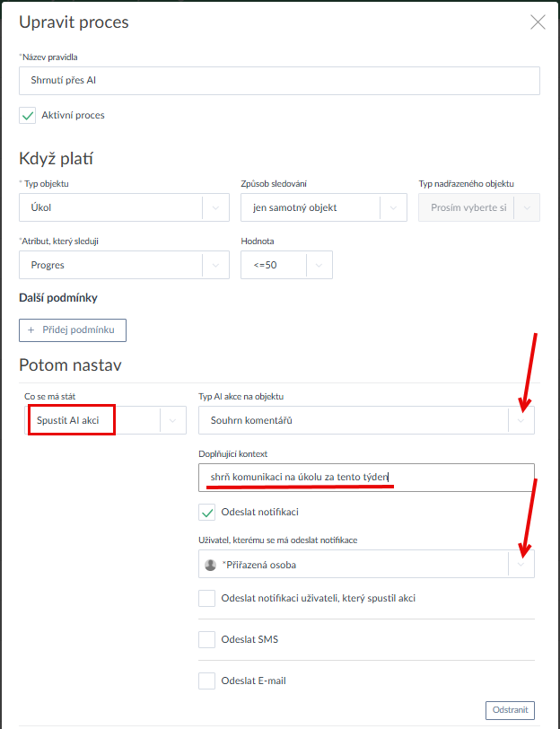The image size is (560, 729).
Task: Enable the Odeslat SMS checkbox
Action: (x=207, y=640)
